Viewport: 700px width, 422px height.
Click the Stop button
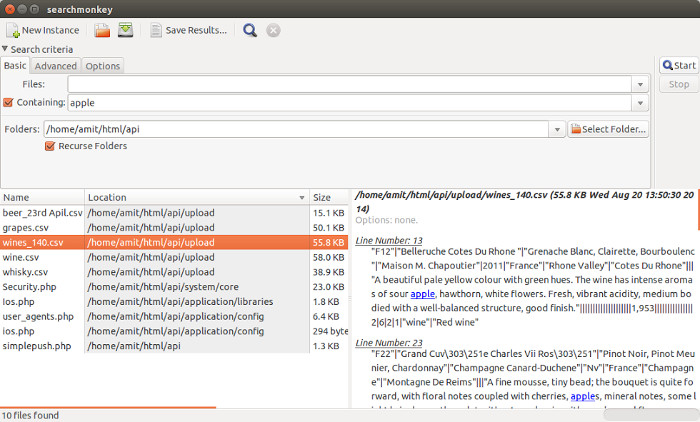pyautogui.click(x=678, y=84)
